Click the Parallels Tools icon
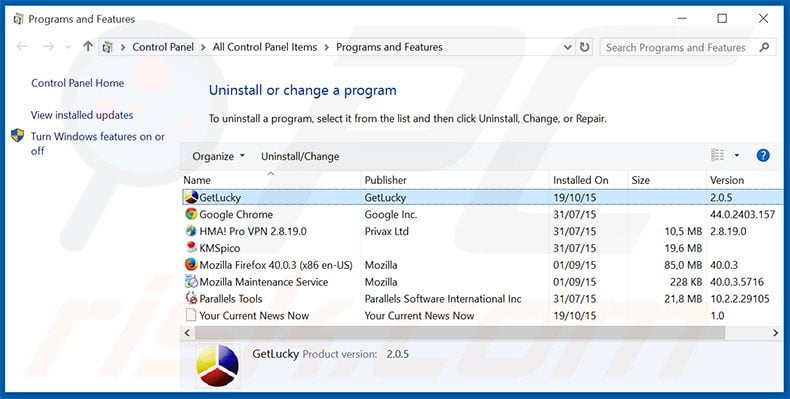This screenshot has height=399, width=790. coord(191,298)
